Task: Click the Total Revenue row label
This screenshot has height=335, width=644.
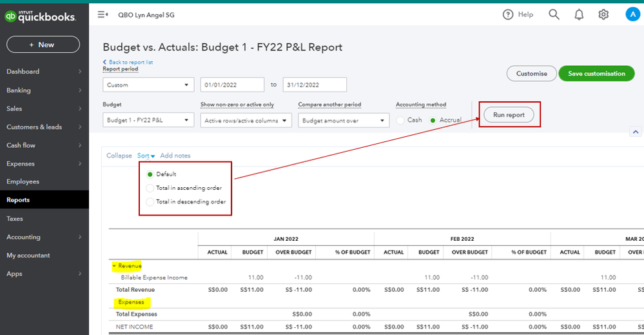Action: (x=135, y=290)
